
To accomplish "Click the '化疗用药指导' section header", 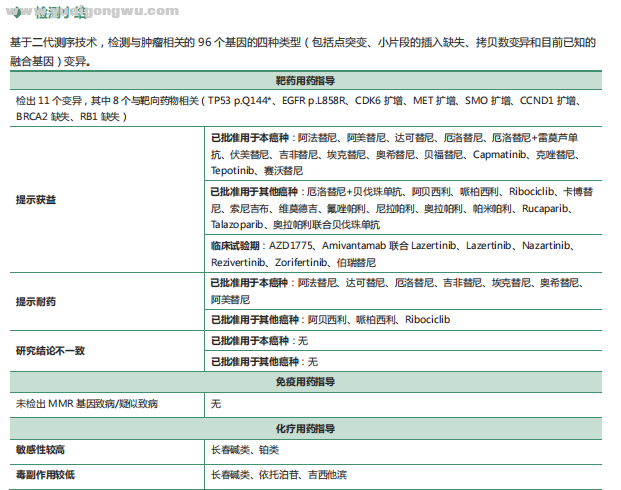I will [x=305, y=429].
